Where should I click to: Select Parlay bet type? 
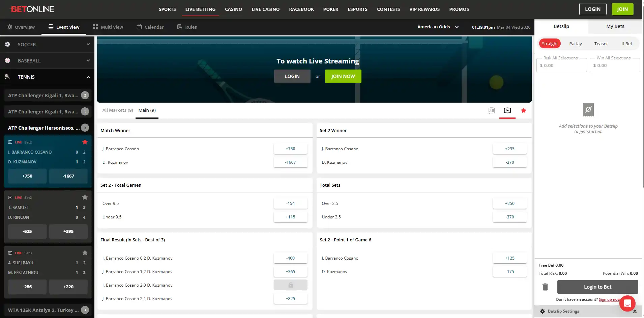point(576,44)
